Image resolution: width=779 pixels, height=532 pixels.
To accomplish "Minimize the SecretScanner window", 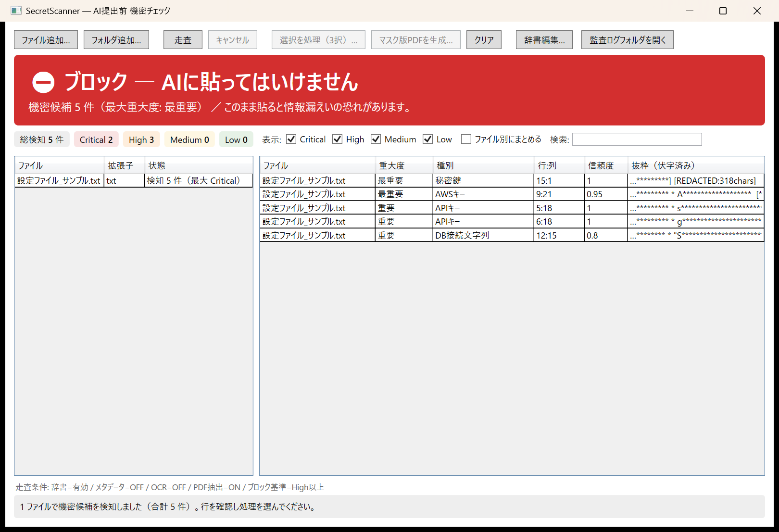I will 690,11.
